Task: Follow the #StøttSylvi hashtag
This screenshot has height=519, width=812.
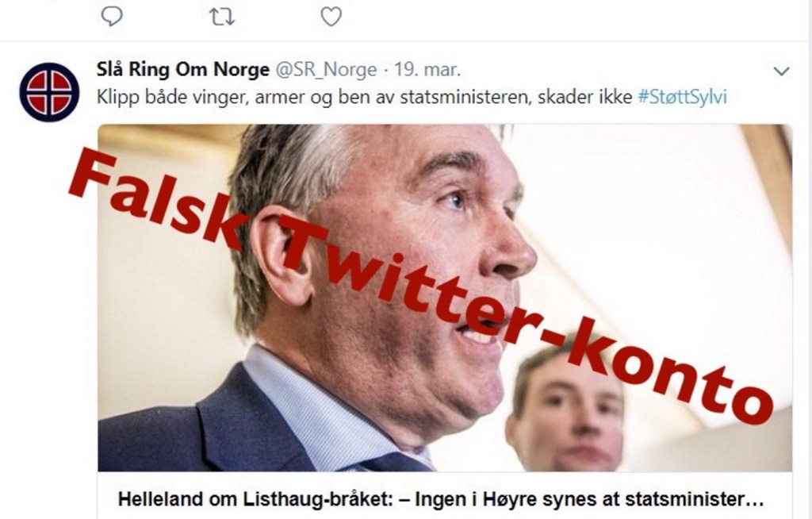Action: 683,97
